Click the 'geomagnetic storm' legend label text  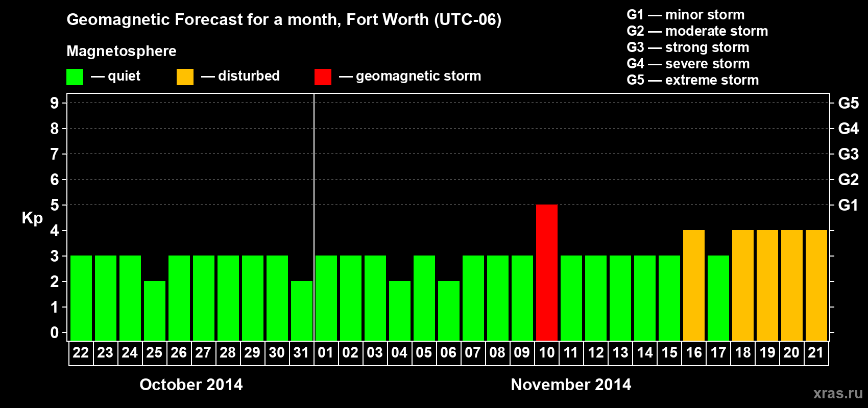(x=419, y=76)
